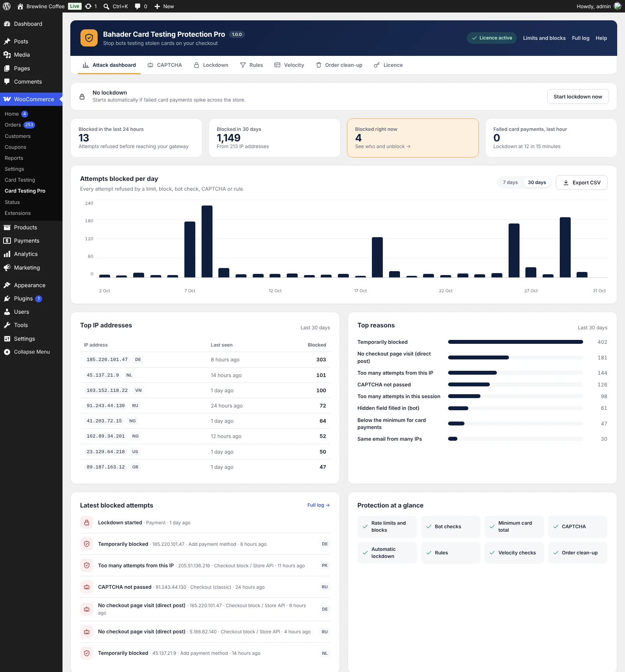Click the Lockdown started padlock icon
Viewport: 625px width, 672px height.
(x=87, y=522)
